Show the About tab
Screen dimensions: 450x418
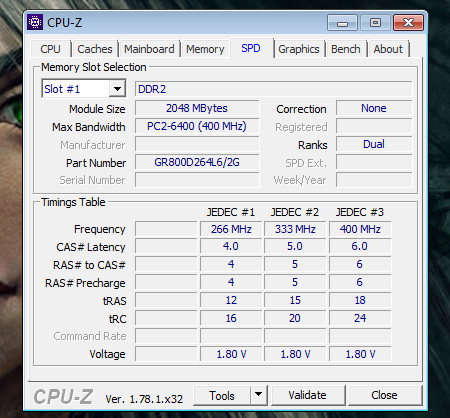coord(388,49)
